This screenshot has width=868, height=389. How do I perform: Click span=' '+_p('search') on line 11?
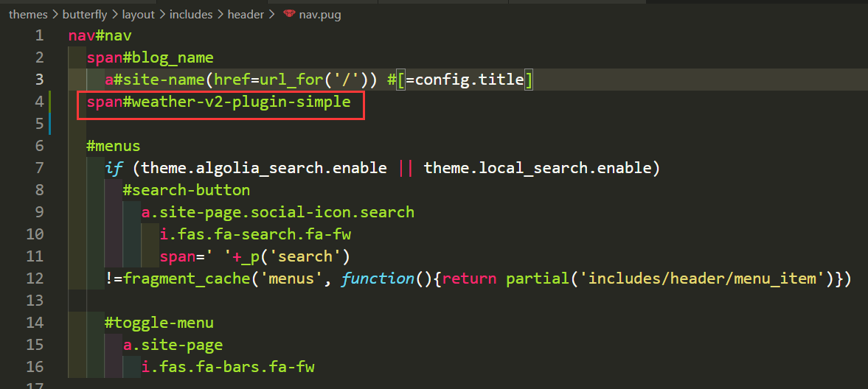click(x=255, y=256)
